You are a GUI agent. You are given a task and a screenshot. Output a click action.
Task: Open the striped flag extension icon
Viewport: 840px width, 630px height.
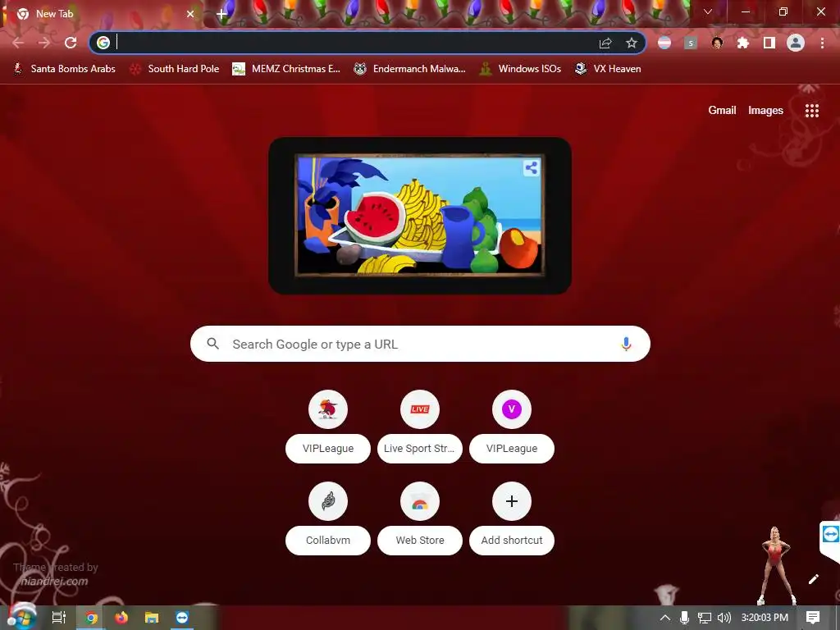point(664,43)
